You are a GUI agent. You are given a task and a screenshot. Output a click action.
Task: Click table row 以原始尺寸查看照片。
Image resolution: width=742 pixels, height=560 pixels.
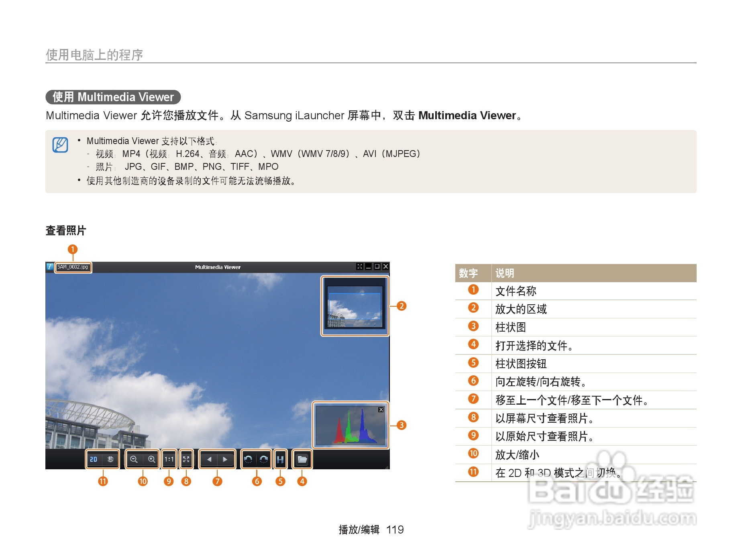576,436
